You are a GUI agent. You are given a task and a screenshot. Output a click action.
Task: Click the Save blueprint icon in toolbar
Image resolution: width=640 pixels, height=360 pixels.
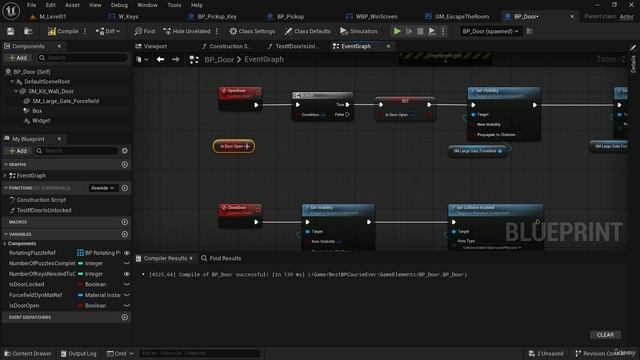pyautogui.click(x=11, y=31)
